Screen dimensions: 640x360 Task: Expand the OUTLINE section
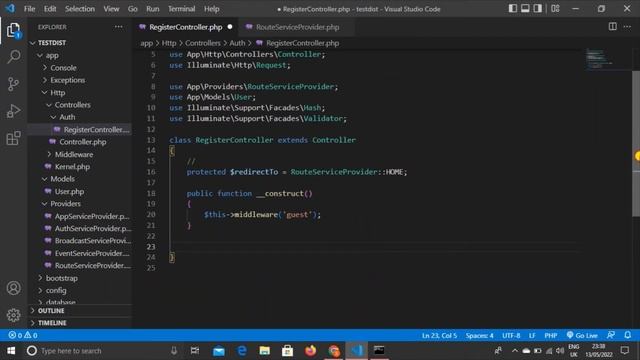(80, 311)
